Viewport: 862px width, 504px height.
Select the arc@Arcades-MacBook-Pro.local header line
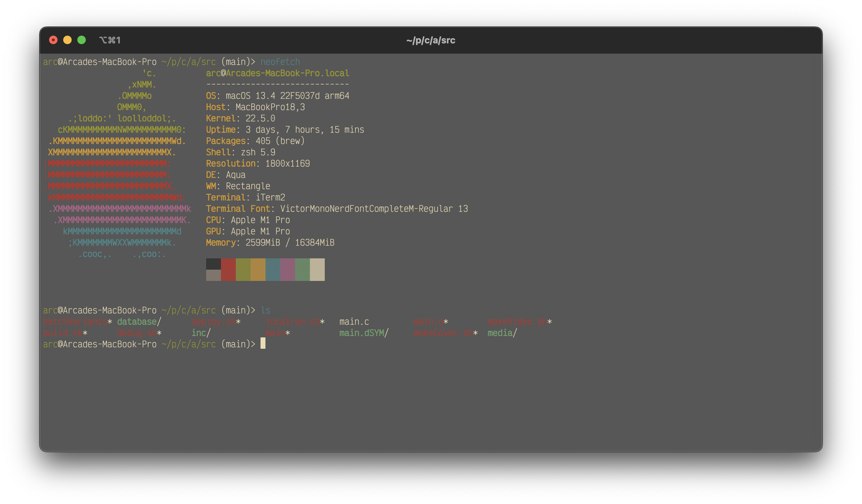(x=277, y=73)
